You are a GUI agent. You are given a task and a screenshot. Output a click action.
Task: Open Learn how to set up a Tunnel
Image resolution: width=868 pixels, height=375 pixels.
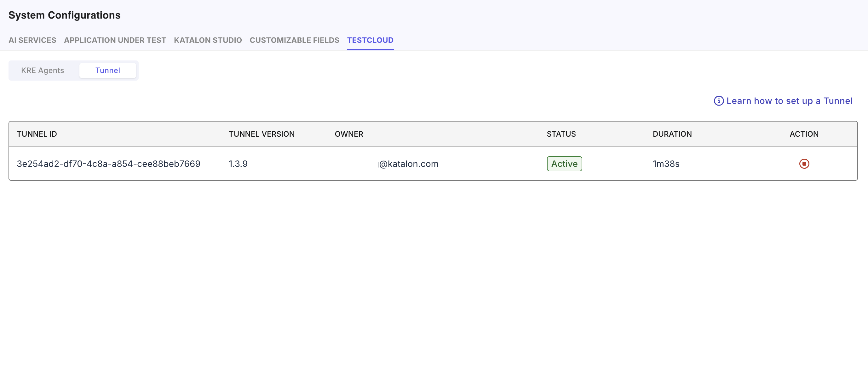coord(789,101)
